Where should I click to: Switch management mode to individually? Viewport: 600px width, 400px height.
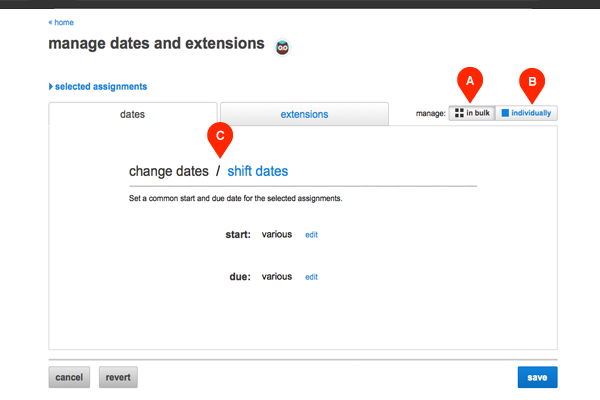(527, 114)
